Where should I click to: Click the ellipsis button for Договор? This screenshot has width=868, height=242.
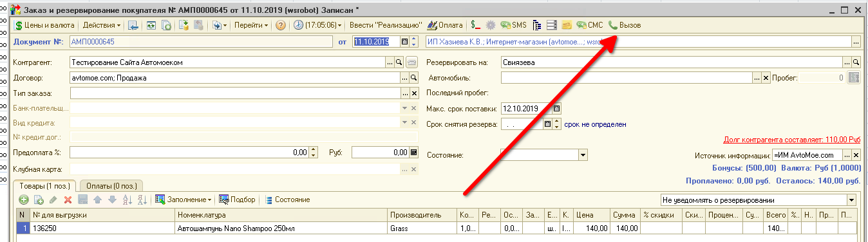[404, 78]
